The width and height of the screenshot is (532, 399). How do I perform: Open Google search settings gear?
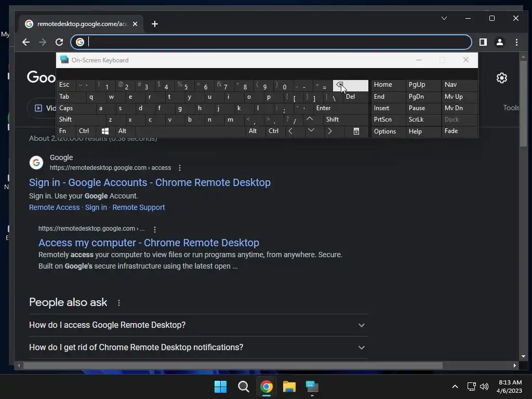(x=501, y=78)
